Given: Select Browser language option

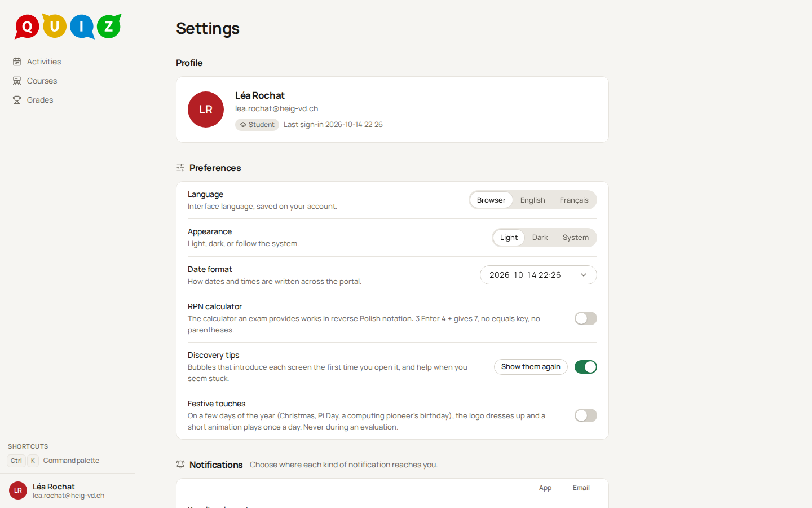Looking at the screenshot, I should point(491,200).
